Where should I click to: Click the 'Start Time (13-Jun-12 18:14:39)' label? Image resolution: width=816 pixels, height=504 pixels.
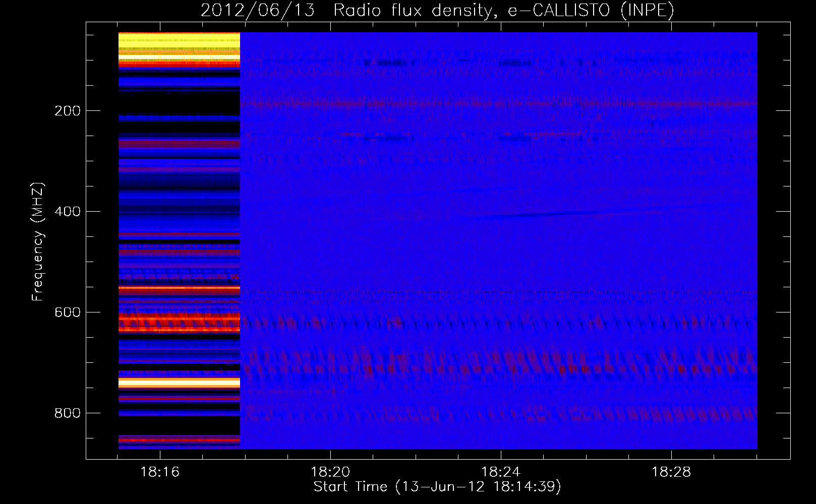[437, 487]
